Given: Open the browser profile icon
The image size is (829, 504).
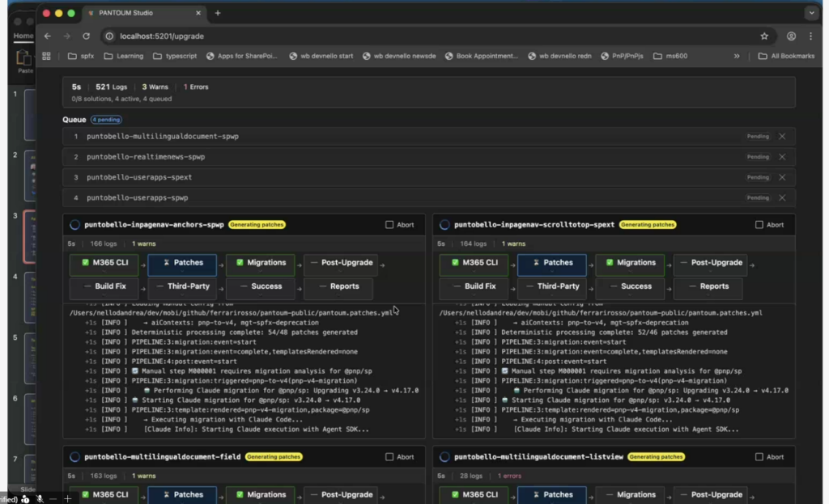Looking at the screenshot, I should pos(791,36).
